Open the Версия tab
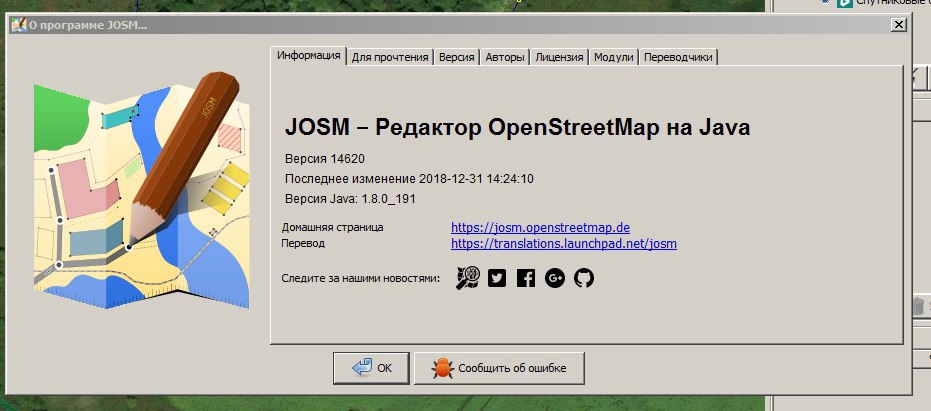 (x=457, y=58)
